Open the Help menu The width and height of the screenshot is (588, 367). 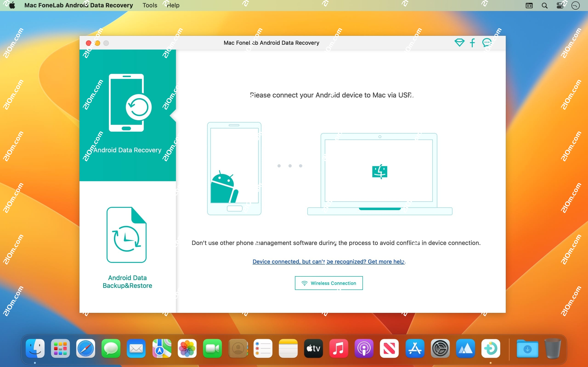[x=173, y=5]
